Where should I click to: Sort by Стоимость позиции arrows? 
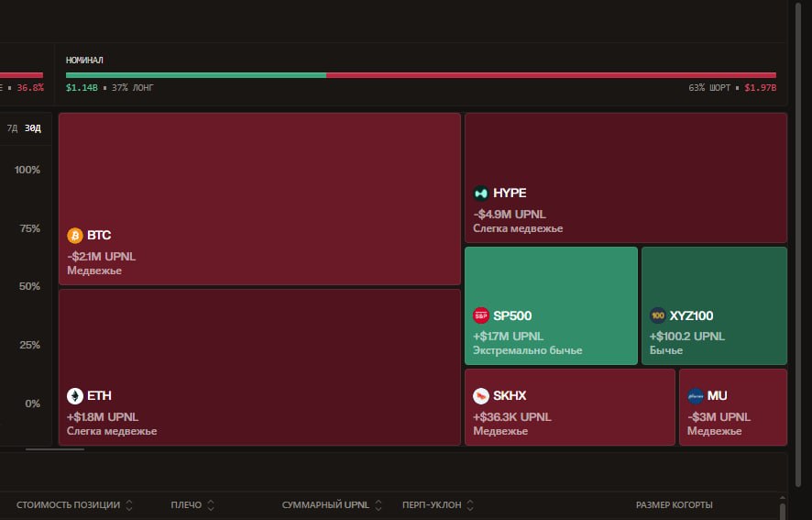[x=129, y=505]
